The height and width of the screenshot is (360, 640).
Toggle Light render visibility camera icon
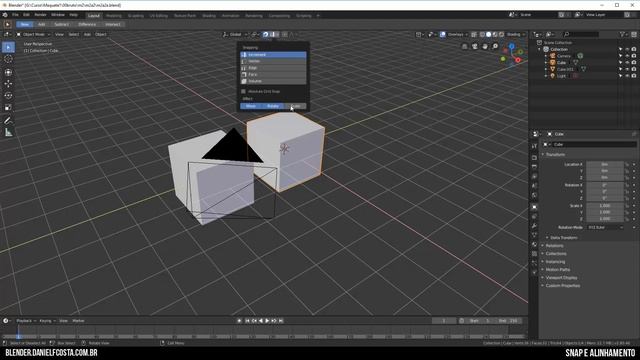pos(634,76)
